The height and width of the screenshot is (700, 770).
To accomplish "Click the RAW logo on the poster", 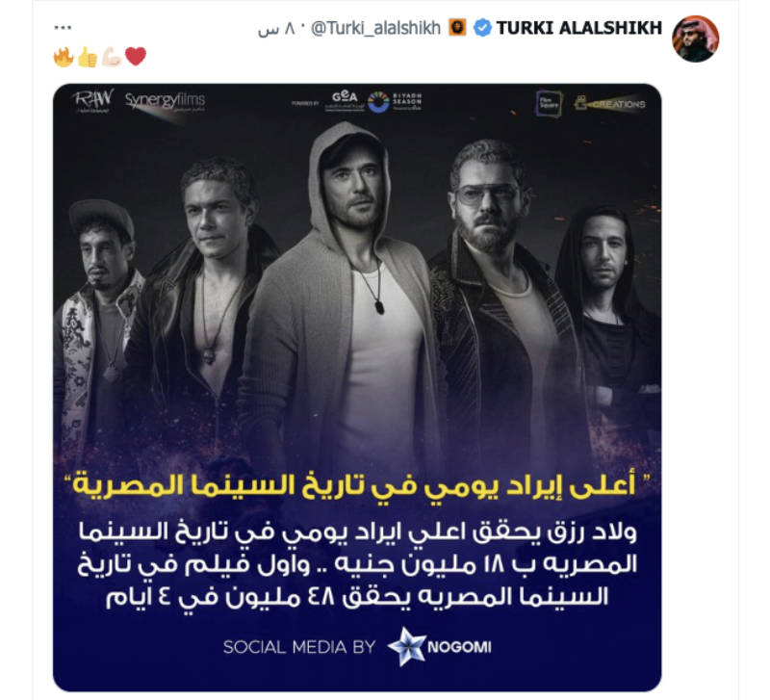I will pos(93,101).
